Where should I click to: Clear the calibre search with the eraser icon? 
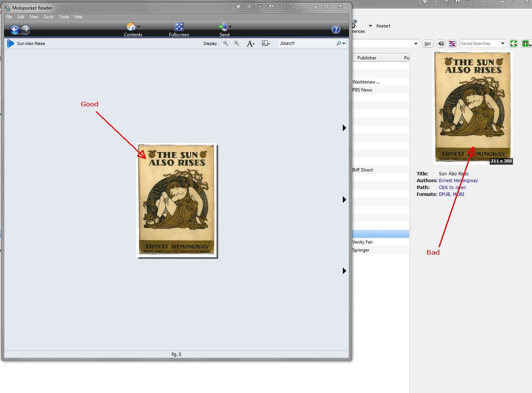point(440,43)
